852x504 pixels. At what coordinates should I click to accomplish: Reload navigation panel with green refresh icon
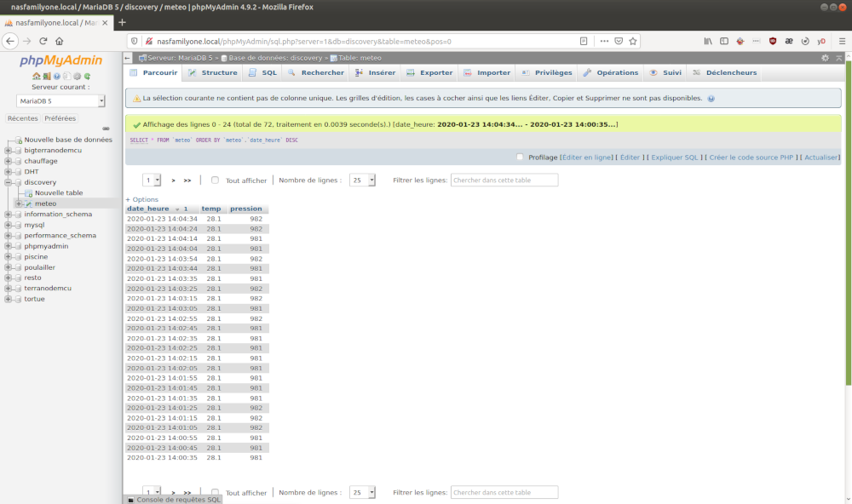pyautogui.click(x=87, y=77)
